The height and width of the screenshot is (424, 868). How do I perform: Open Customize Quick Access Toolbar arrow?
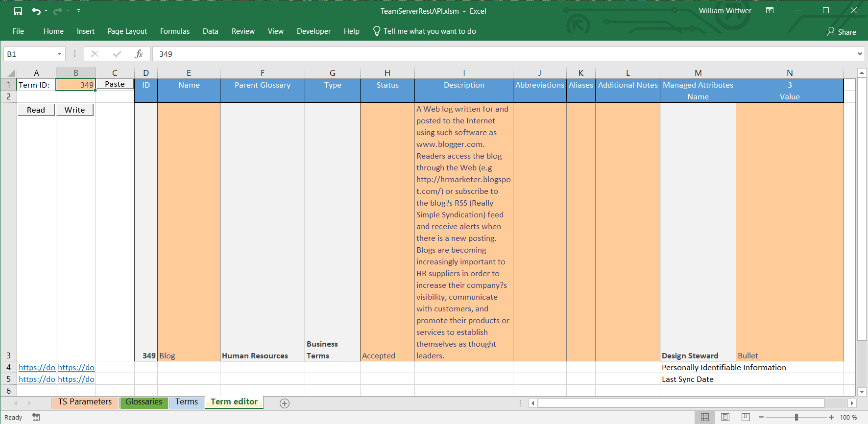pyautogui.click(x=78, y=11)
